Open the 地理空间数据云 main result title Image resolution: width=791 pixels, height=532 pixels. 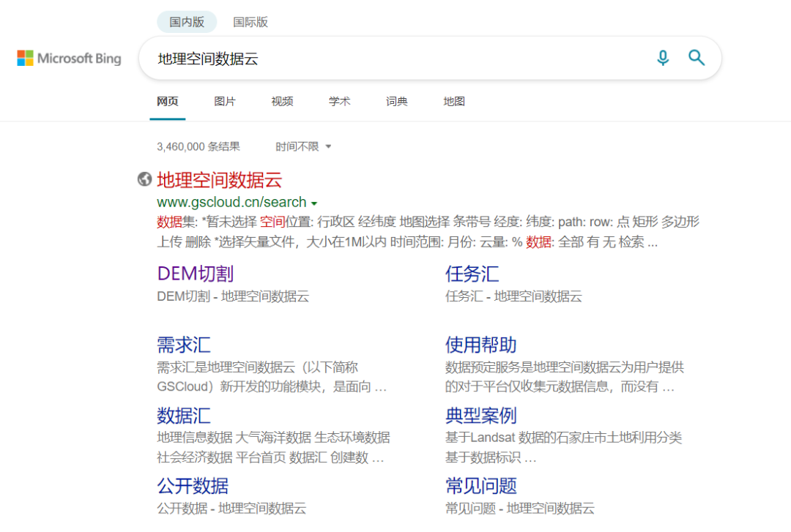tap(220, 179)
